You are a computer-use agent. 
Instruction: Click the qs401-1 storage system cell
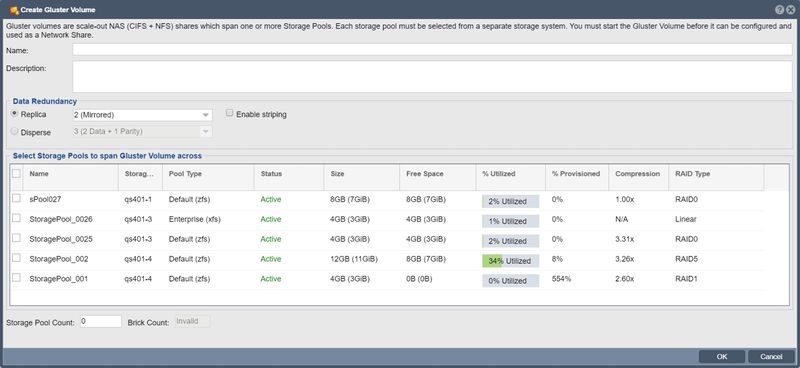tap(138, 200)
